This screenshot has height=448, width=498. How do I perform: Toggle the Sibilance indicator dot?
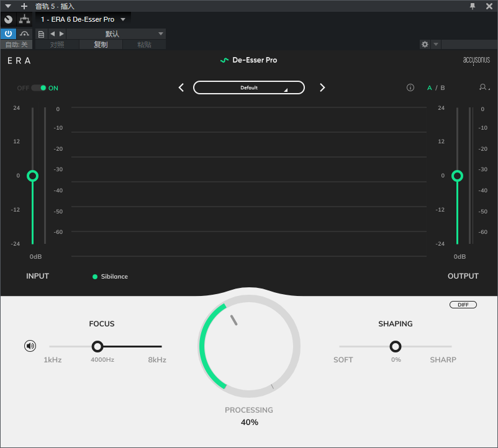pos(94,277)
